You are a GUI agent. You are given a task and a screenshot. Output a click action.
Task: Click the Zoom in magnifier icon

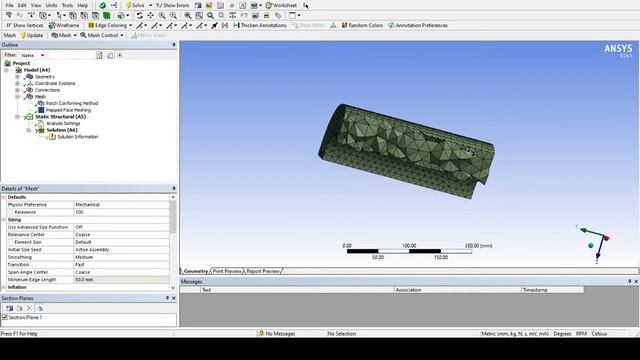click(162, 16)
